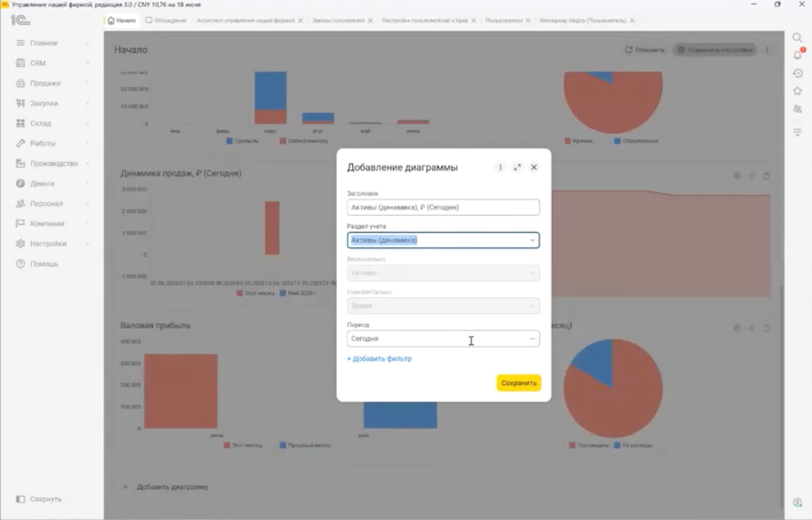Switch to the Пользователи tab
The image size is (812, 520).
coord(504,21)
